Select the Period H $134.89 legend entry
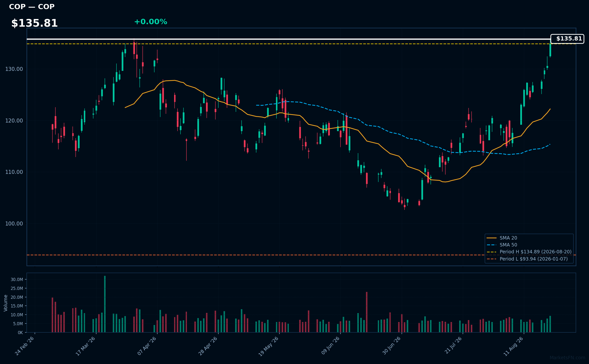This screenshot has height=364, width=589. 529,252
